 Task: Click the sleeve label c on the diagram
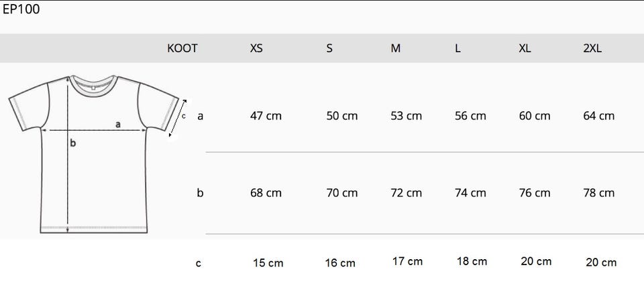pos(183,115)
